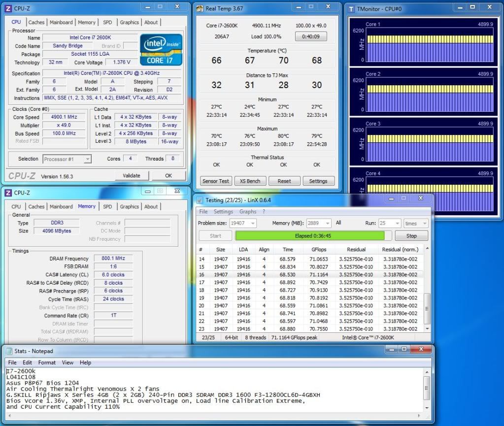
Task: Click the Intel Core i7 logo in CPU-Z
Action: [161, 50]
